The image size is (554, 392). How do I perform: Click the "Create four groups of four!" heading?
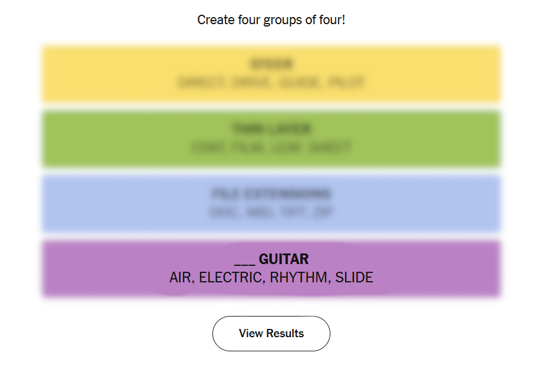tap(271, 20)
